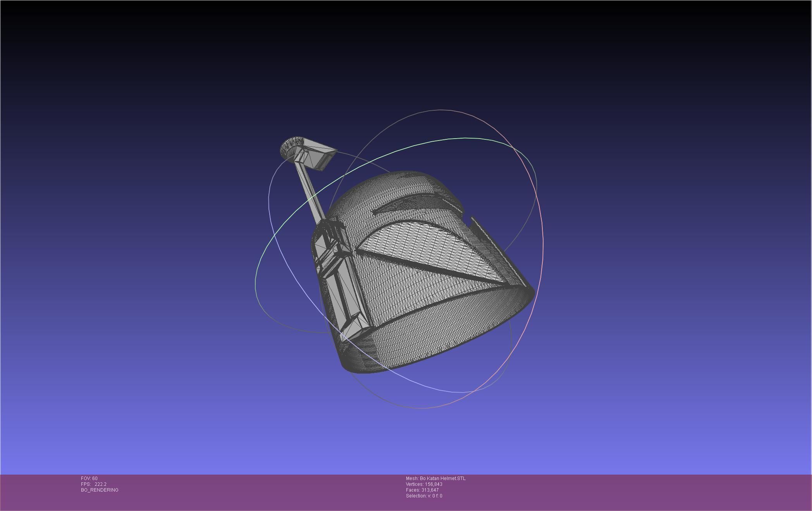Click the helmet rangefinder antenna tip
This screenshot has height=511, width=812.
pos(308,154)
